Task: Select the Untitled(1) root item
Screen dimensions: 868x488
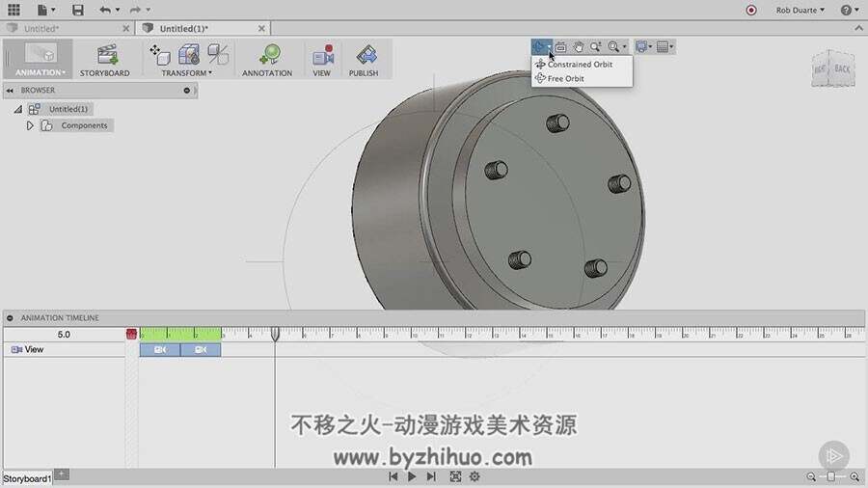Action: (68, 109)
